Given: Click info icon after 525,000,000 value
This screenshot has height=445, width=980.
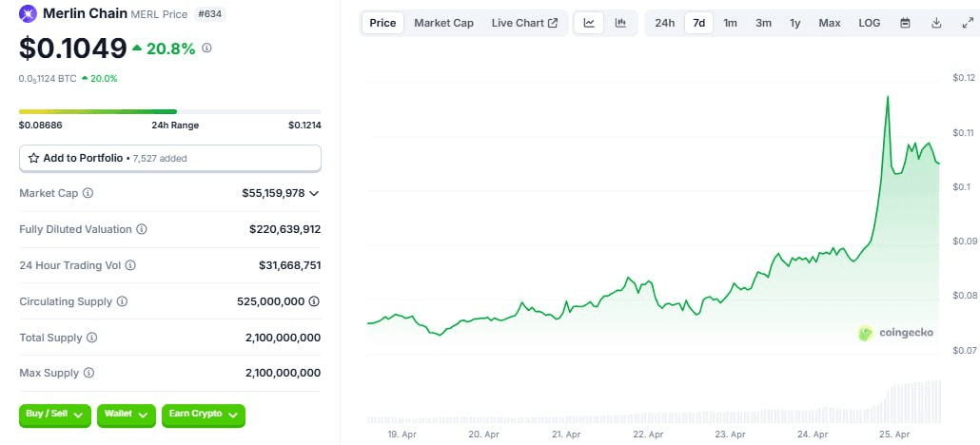Looking at the screenshot, I should coord(314,301).
